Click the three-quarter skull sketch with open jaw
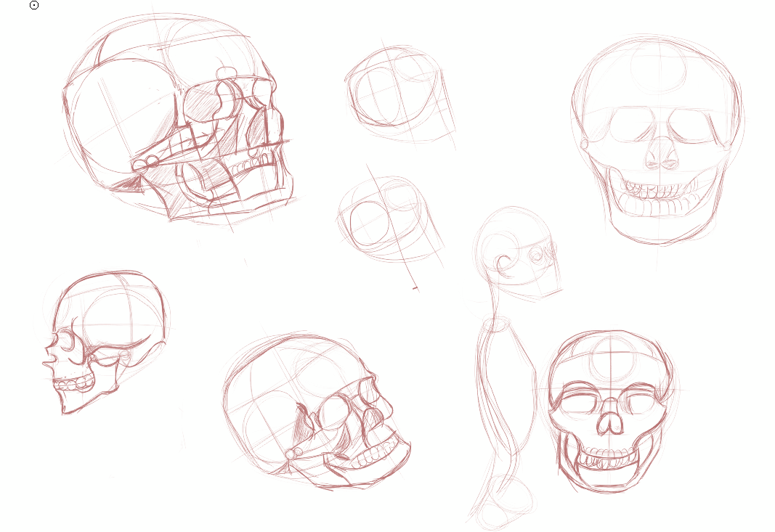The height and width of the screenshot is (532, 775). pyautogui.click(x=317, y=410)
